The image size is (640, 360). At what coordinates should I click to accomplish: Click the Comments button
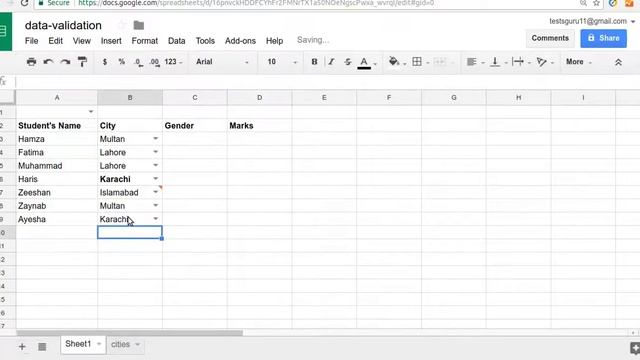tap(550, 38)
